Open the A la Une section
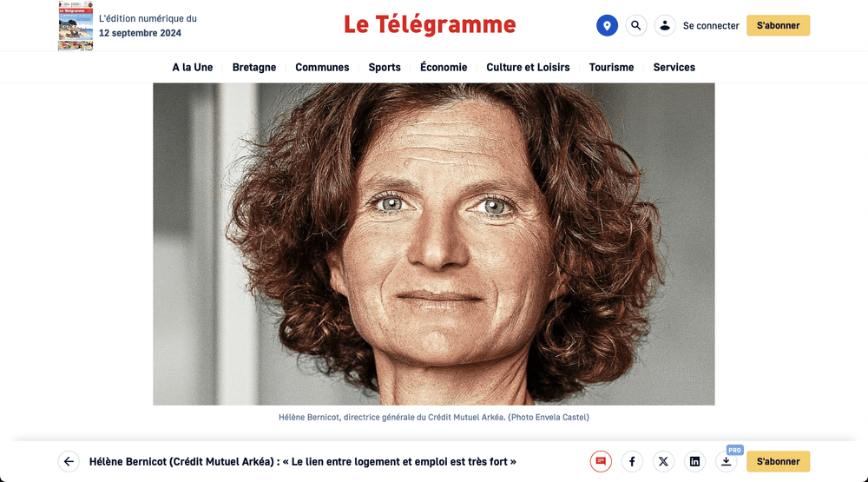868x482 pixels. click(x=192, y=67)
